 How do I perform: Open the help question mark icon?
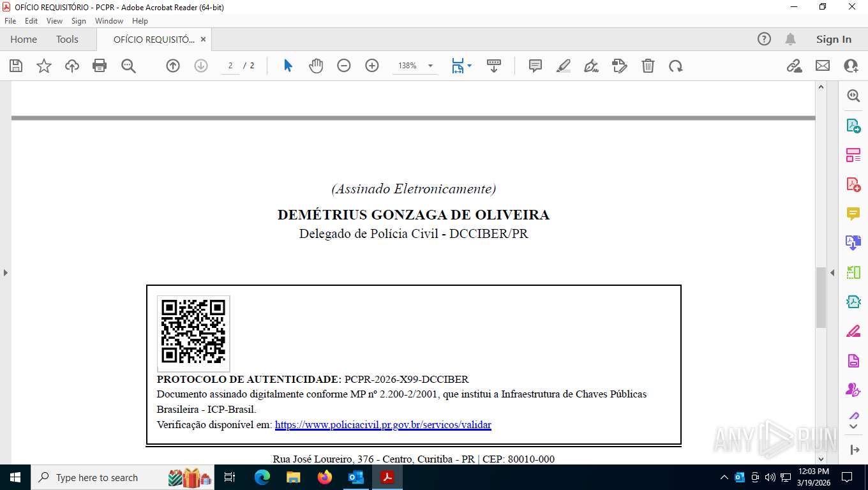(x=764, y=39)
